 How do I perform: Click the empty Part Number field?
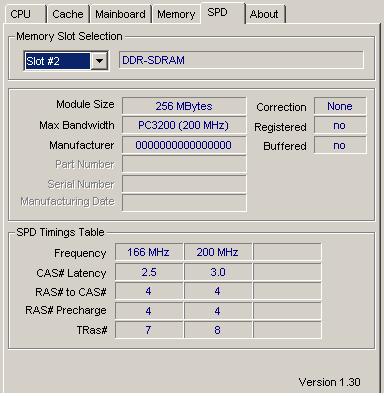(x=184, y=164)
